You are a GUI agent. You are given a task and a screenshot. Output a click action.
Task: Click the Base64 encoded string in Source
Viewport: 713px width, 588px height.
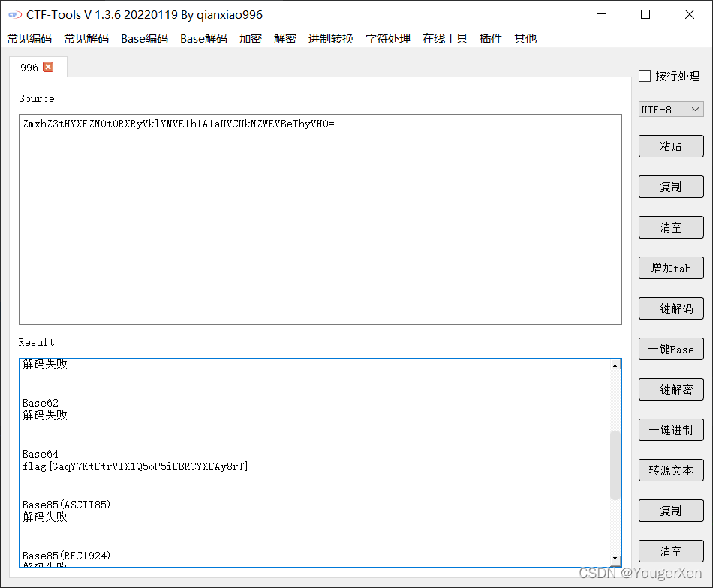[x=179, y=124]
